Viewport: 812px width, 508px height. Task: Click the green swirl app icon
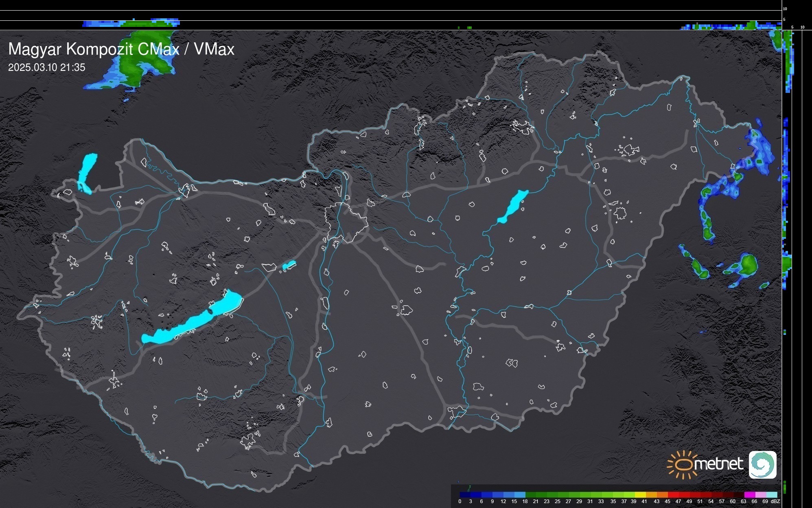click(x=762, y=464)
